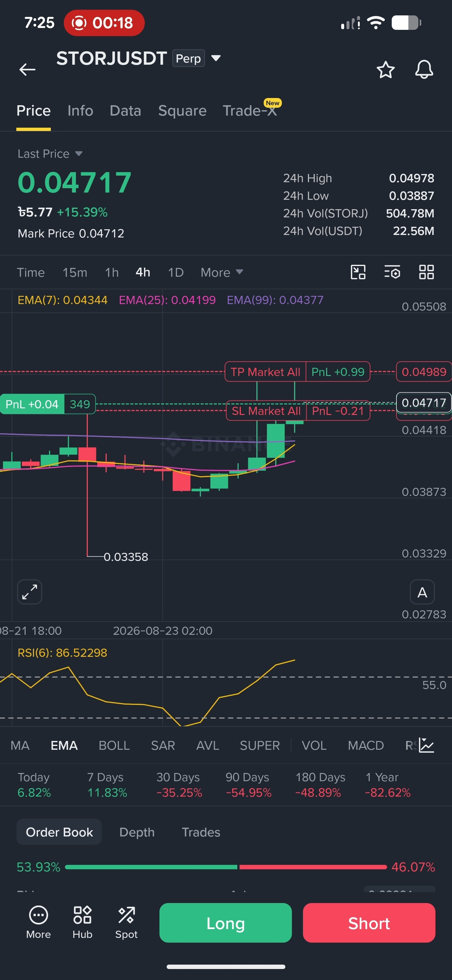
Task: Open the indicator settings chart icon
Action: 426,745
